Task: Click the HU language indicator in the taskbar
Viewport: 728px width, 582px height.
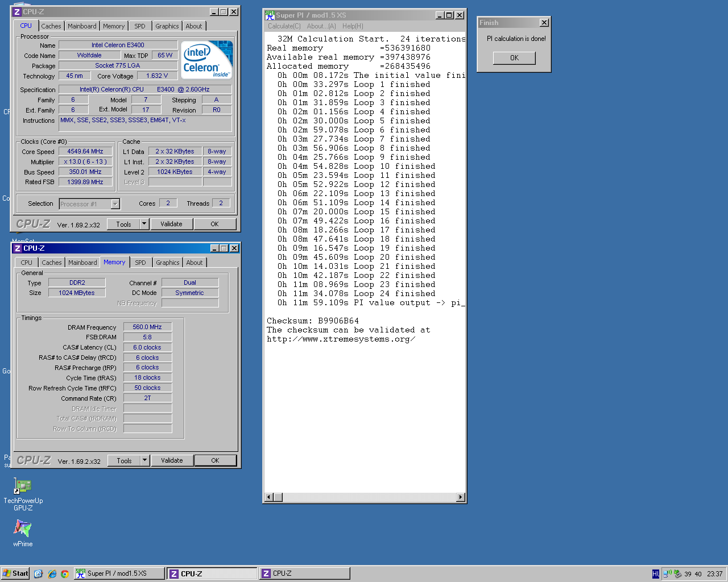Action: coord(656,574)
